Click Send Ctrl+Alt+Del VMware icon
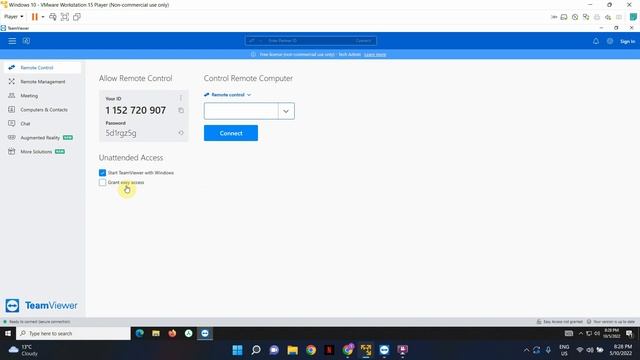The image size is (640, 360). [x=53, y=17]
